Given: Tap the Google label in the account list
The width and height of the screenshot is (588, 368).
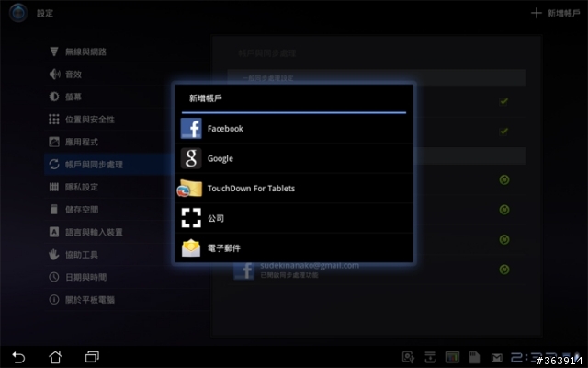Looking at the screenshot, I should 220,159.
